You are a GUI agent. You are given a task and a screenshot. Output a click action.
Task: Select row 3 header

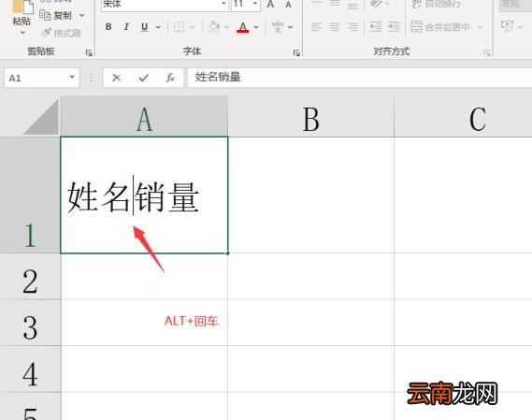pyautogui.click(x=30, y=323)
